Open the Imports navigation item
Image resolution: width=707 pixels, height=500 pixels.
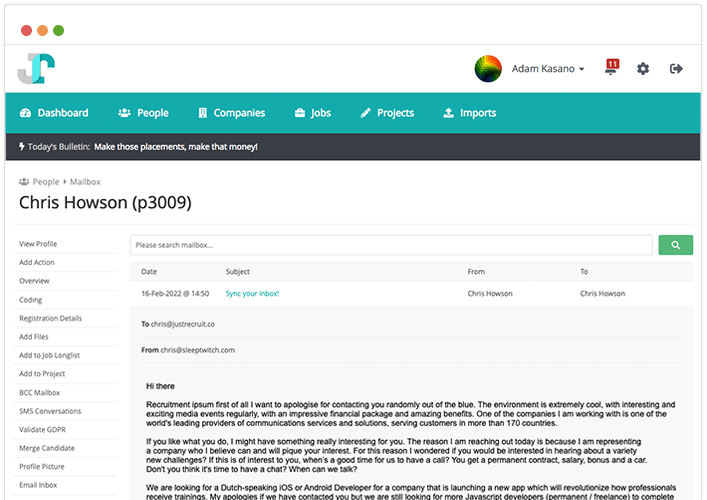point(469,113)
